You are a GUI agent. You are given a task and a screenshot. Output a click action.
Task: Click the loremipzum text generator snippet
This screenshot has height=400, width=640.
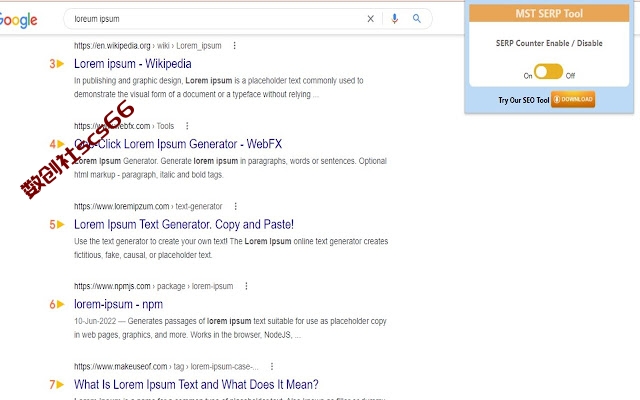coord(231,248)
